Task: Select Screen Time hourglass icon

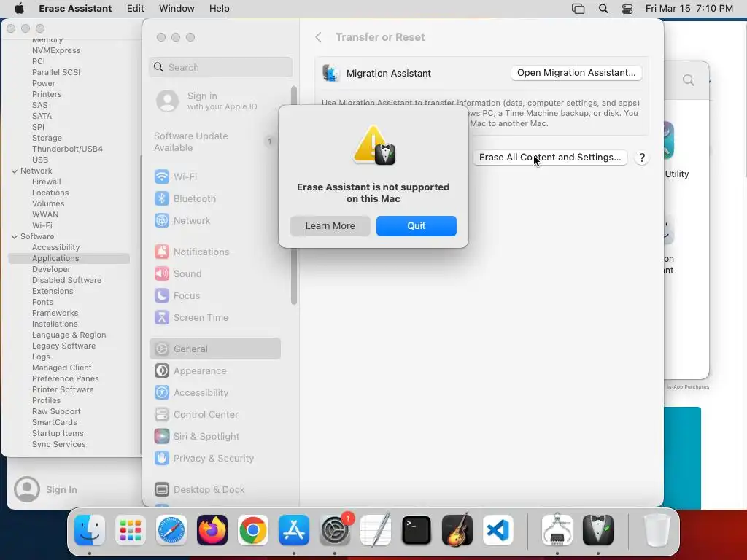Action: [x=162, y=318]
